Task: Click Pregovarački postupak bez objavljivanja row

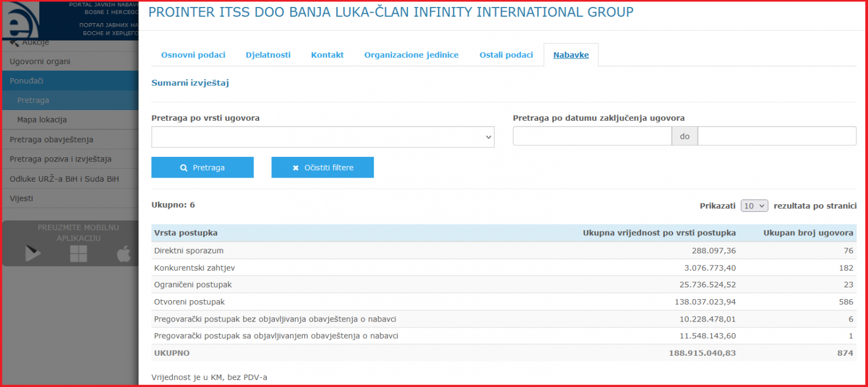Action: [x=504, y=319]
